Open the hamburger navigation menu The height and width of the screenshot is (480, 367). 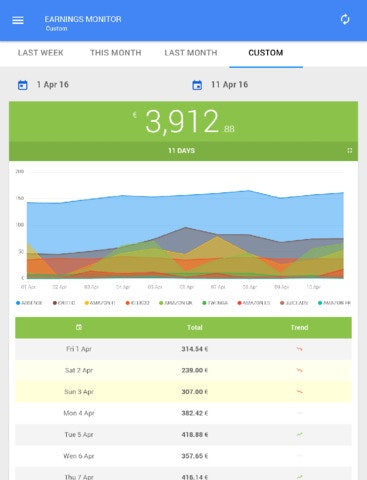tap(18, 20)
